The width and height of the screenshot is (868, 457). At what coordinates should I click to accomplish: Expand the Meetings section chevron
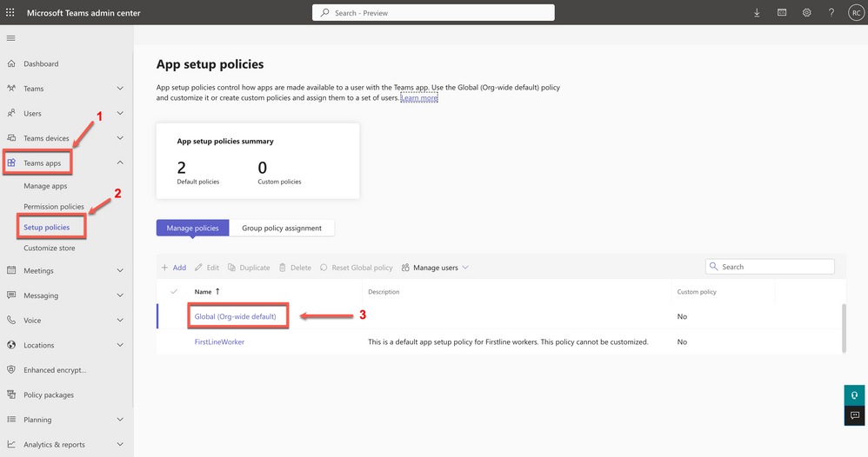coord(120,271)
